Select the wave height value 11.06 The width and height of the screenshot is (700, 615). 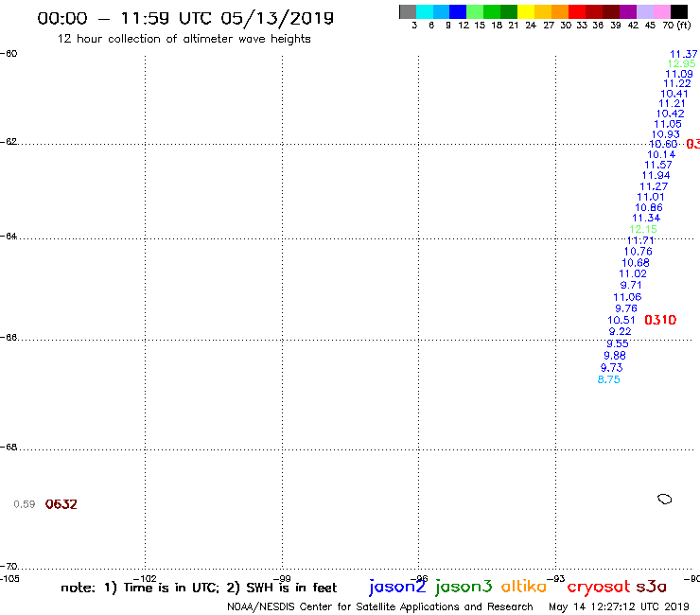click(x=627, y=297)
